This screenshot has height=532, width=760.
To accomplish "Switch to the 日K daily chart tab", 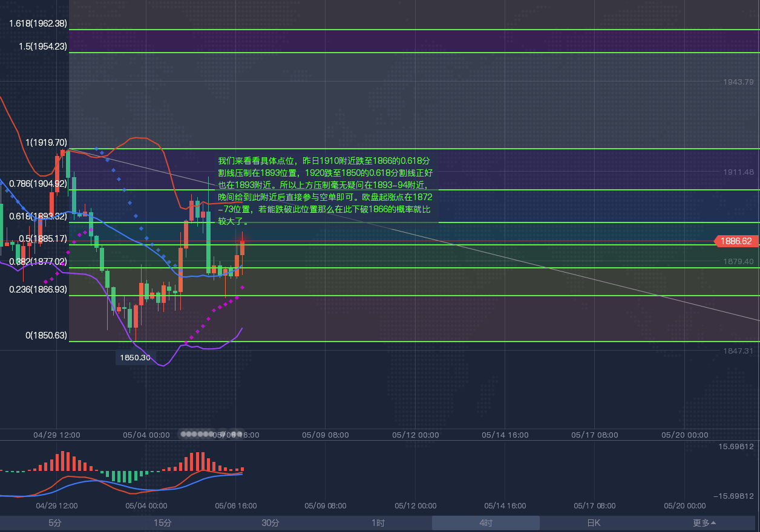I will point(593,523).
